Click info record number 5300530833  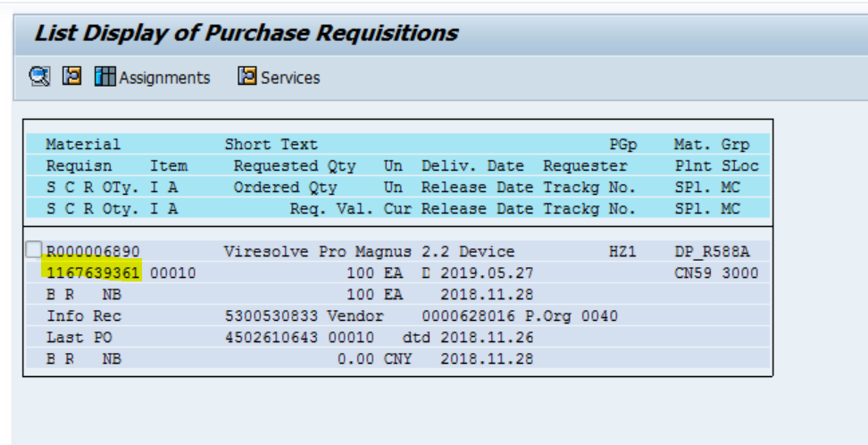point(271,316)
